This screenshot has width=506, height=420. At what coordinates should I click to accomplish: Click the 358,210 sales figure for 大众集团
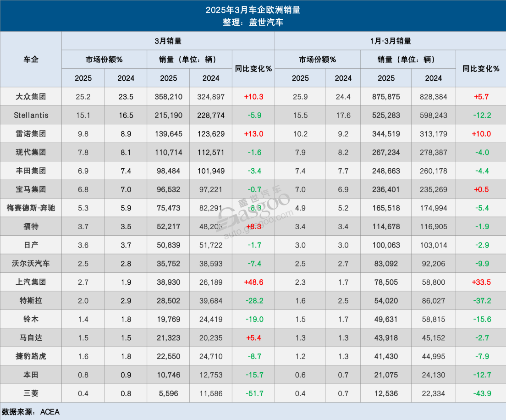pyautogui.click(x=168, y=96)
